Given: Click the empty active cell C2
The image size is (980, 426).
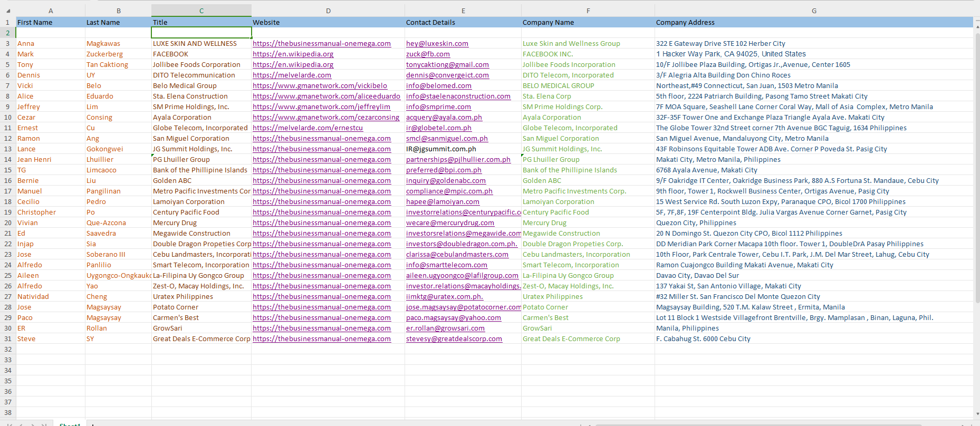Looking at the screenshot, I should [201, 33].
